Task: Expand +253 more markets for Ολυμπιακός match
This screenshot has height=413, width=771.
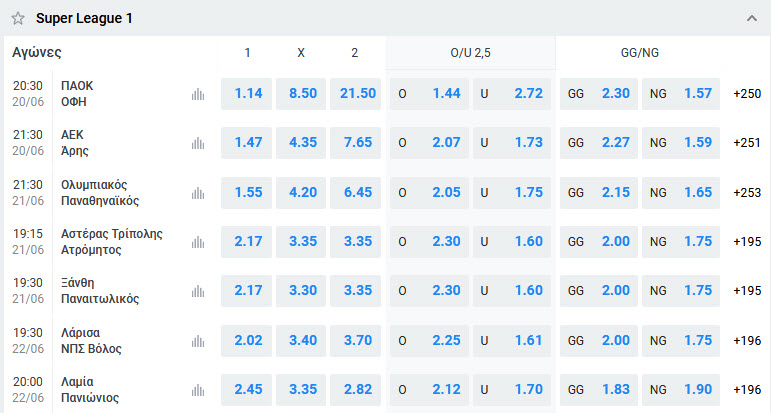Action: click(x=747, y=193)
